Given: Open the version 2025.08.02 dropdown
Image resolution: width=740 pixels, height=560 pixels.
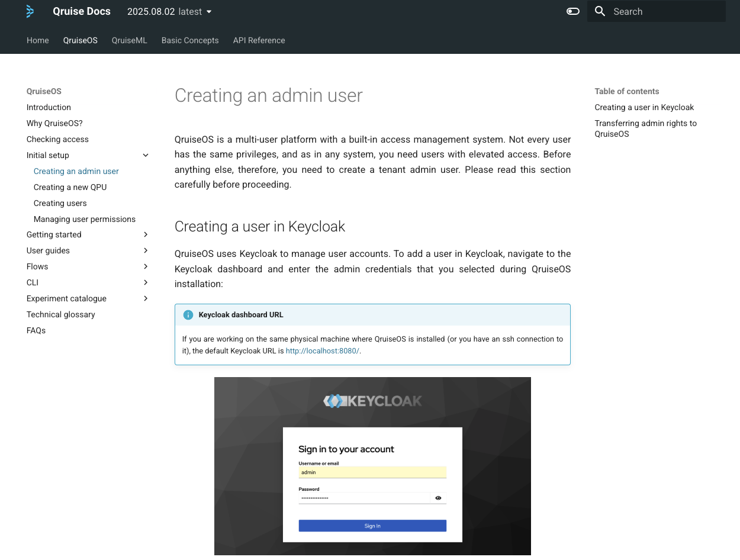Looking at the screenshot, I should click(169, 12).
